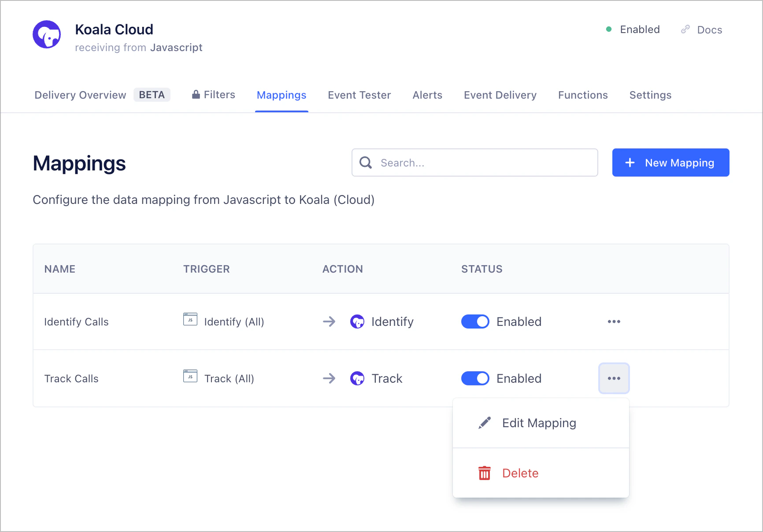
Task: Click the green Enabled status dot
Action: 609,30
